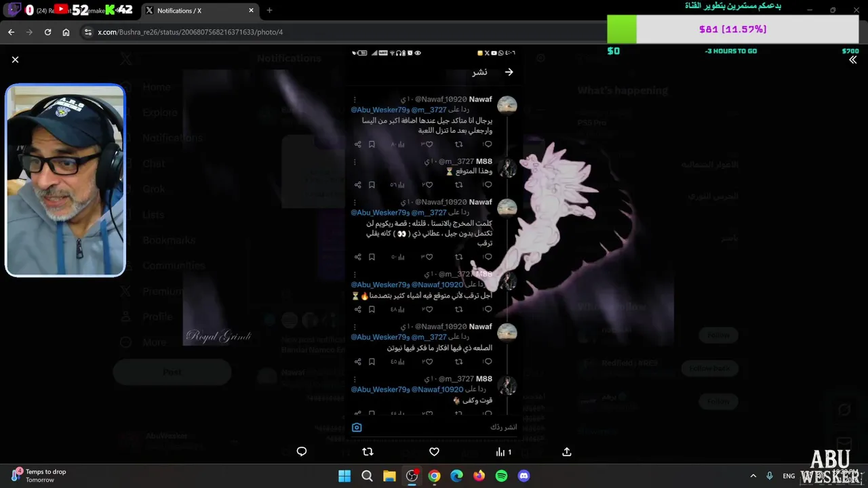Image resolution: width=868 pixels, height=488 pixels.
Task: Open File Explorer from the taskbar
Action: [x=389, y=476]
